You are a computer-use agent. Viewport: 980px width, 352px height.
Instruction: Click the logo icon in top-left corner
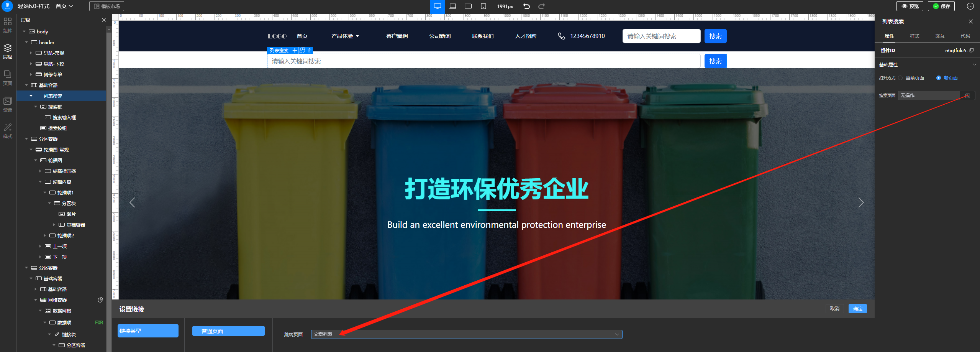click(7, 6)
